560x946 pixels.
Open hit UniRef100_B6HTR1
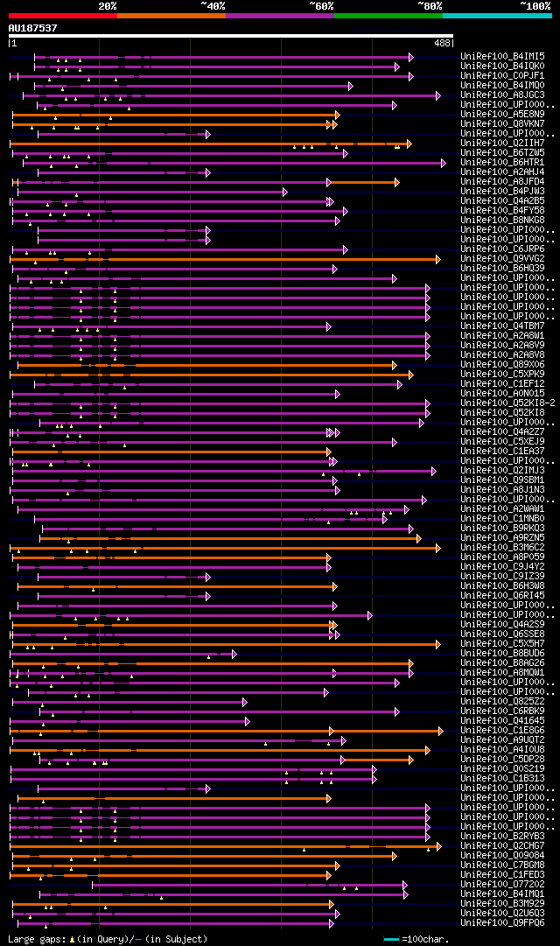click(502, 162)
